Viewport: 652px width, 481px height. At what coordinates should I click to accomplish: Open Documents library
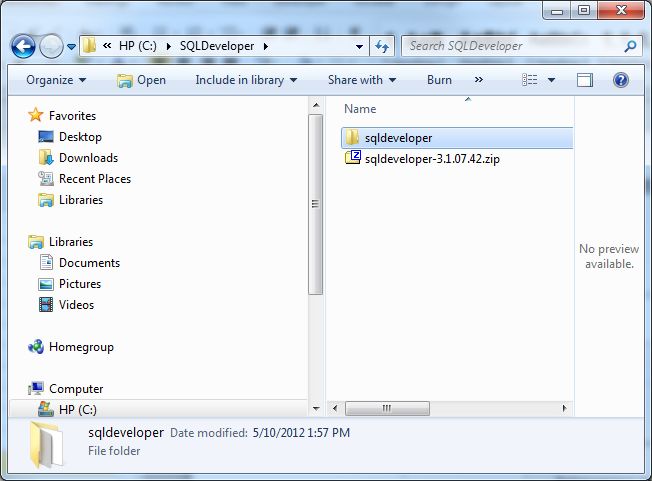tap(89, 263)
